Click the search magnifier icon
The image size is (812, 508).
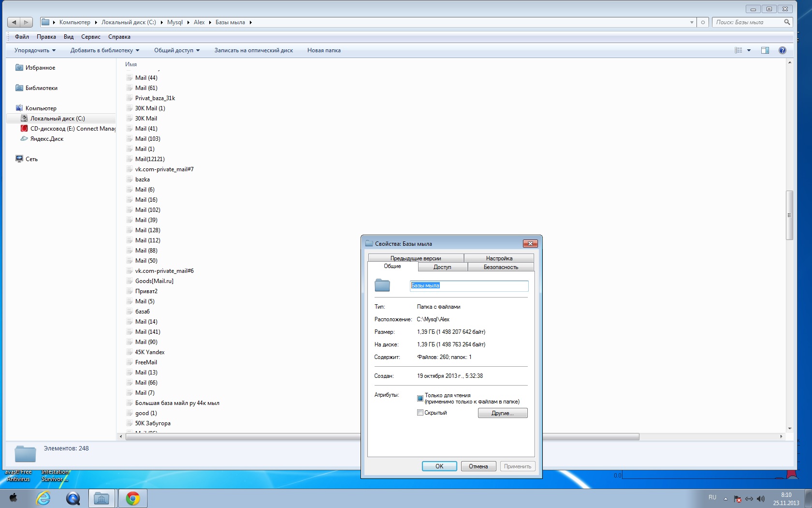tap(787, 22)
